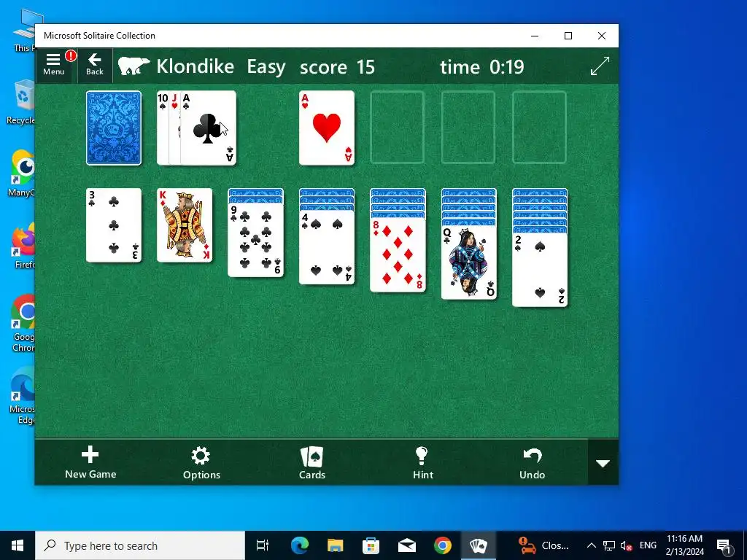
Task: Select the 9 of Clubs card
Action: coord(256,241)
